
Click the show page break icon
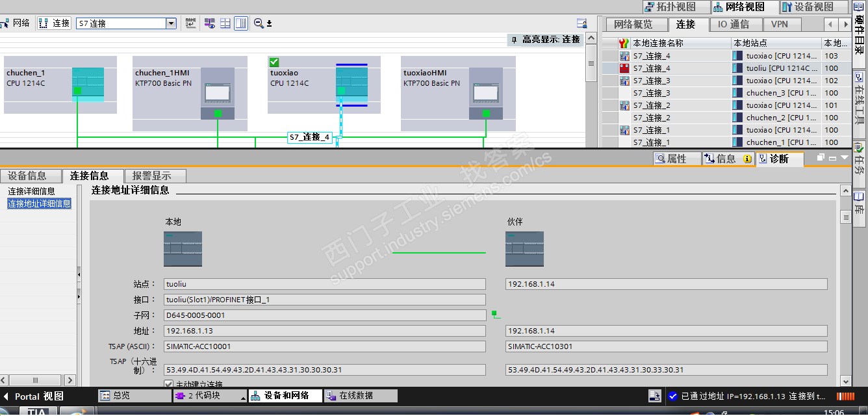click(225, 23)
